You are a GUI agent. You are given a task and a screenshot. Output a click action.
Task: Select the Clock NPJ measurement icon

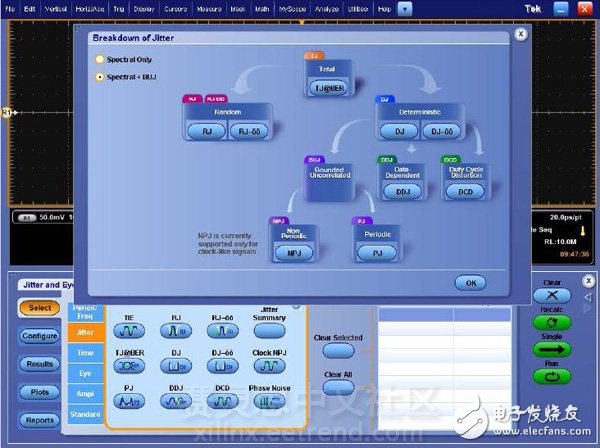point(269,367)
